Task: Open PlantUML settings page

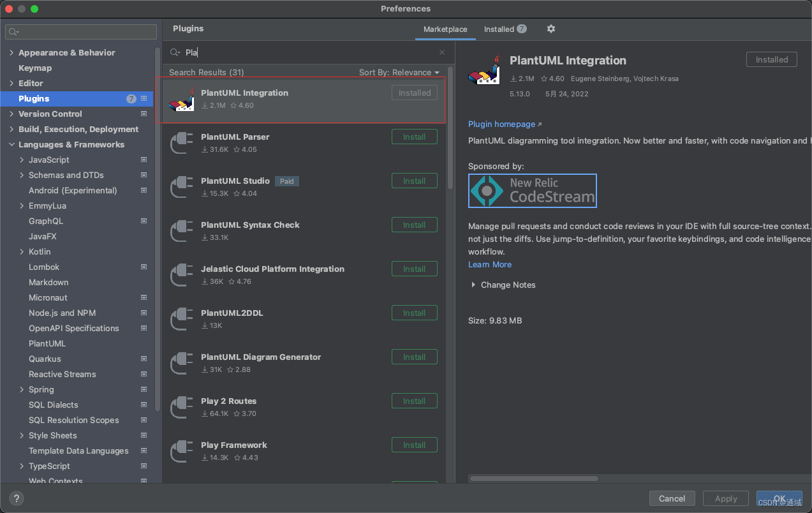Action: click(47, 344)
